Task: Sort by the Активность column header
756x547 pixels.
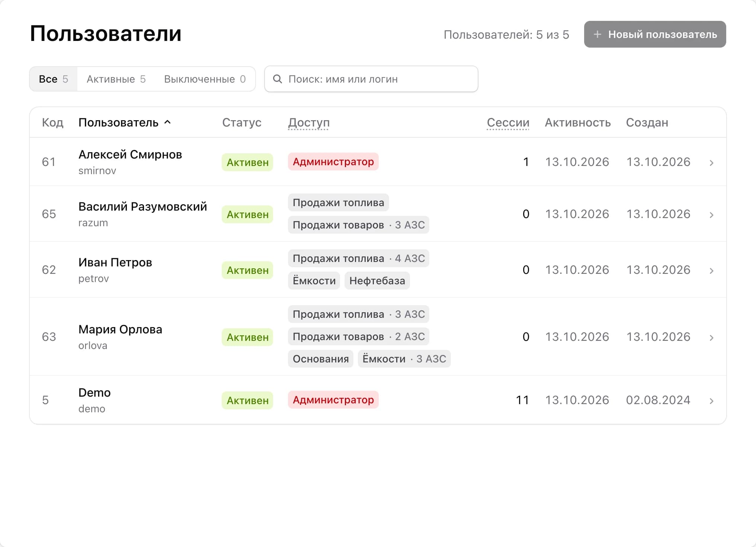Action: point(578,122)
